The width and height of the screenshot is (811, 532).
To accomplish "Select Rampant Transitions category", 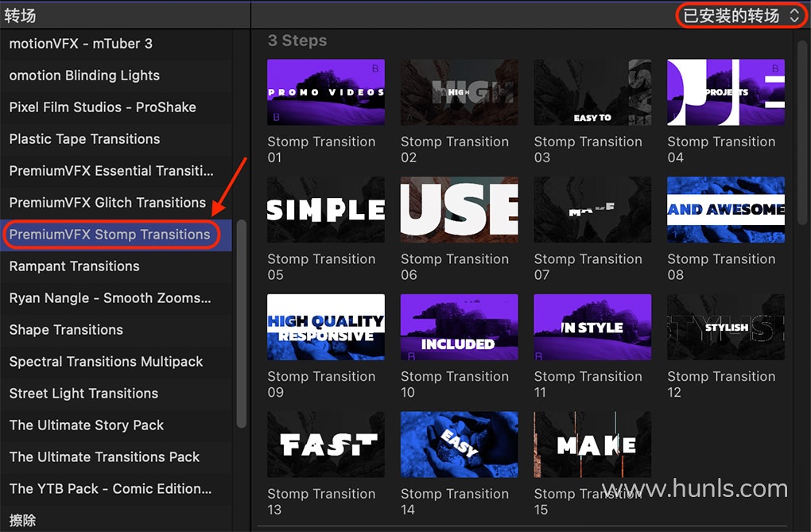I will [74, 266].
